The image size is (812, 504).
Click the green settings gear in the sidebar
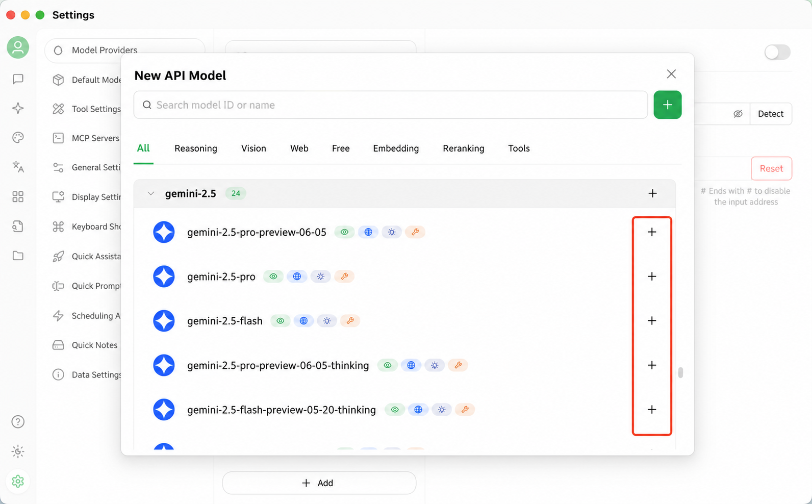(18, 481)
